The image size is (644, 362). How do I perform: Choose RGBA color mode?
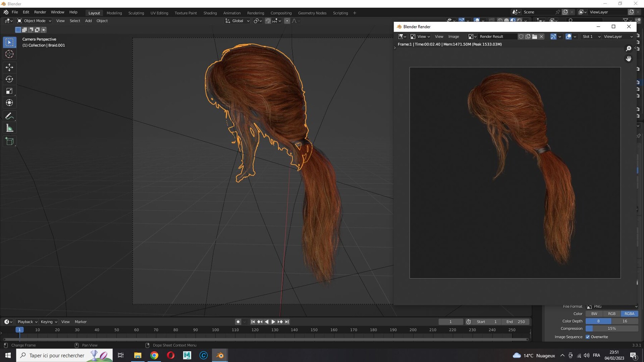[x=629, y=314]
